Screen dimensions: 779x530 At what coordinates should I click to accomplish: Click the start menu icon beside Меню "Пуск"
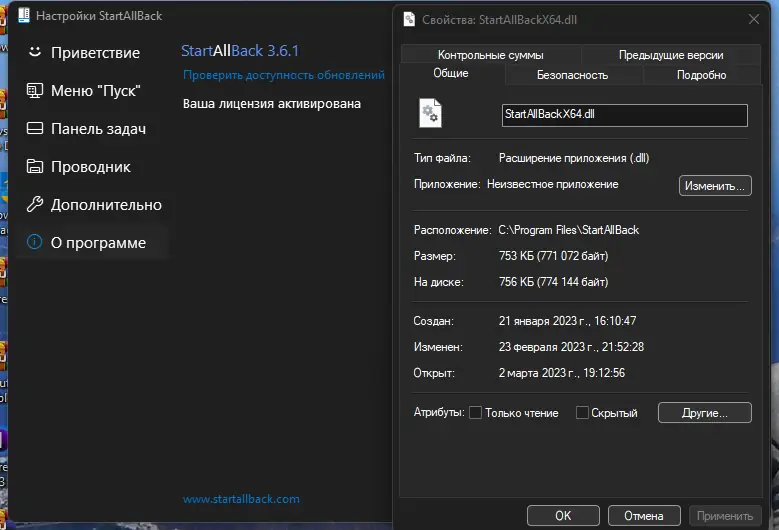coord(34,90)
